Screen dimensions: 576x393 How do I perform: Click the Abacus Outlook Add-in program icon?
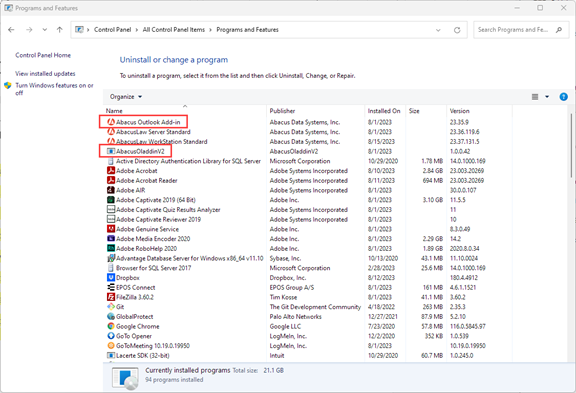(x=111, y=122)
